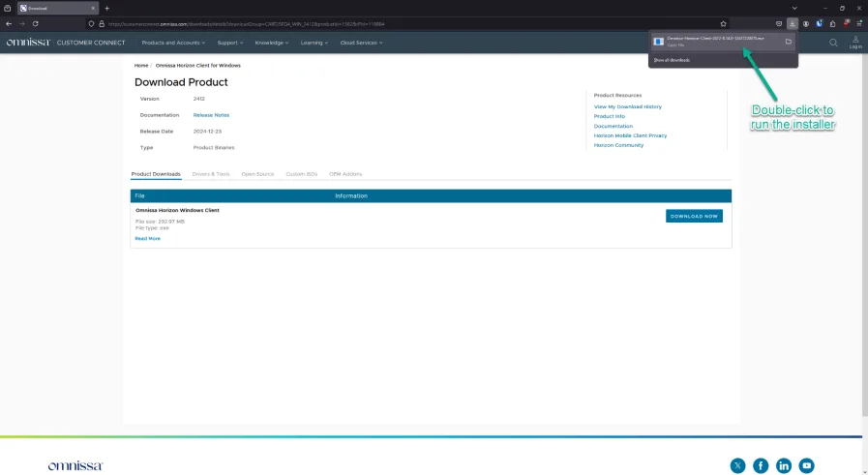Open Firefox View from the tab bar
This screenshot has height=475, width=868.
tap(7, 9)
